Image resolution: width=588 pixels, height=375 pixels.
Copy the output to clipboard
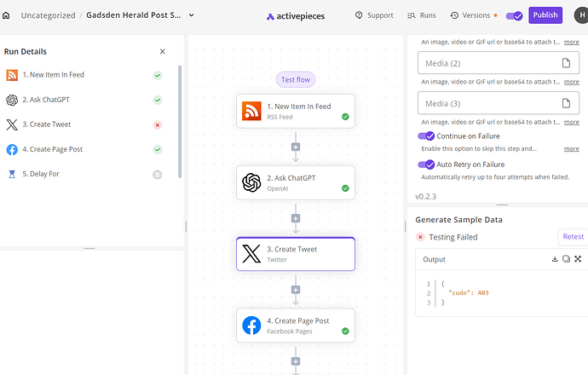click(566, 259)
